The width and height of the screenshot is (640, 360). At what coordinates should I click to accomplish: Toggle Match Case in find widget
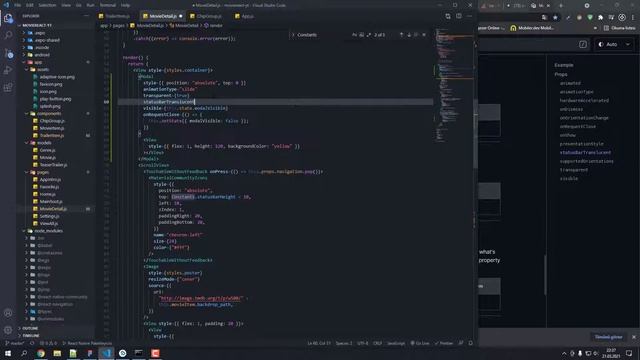tap(354, 35)
